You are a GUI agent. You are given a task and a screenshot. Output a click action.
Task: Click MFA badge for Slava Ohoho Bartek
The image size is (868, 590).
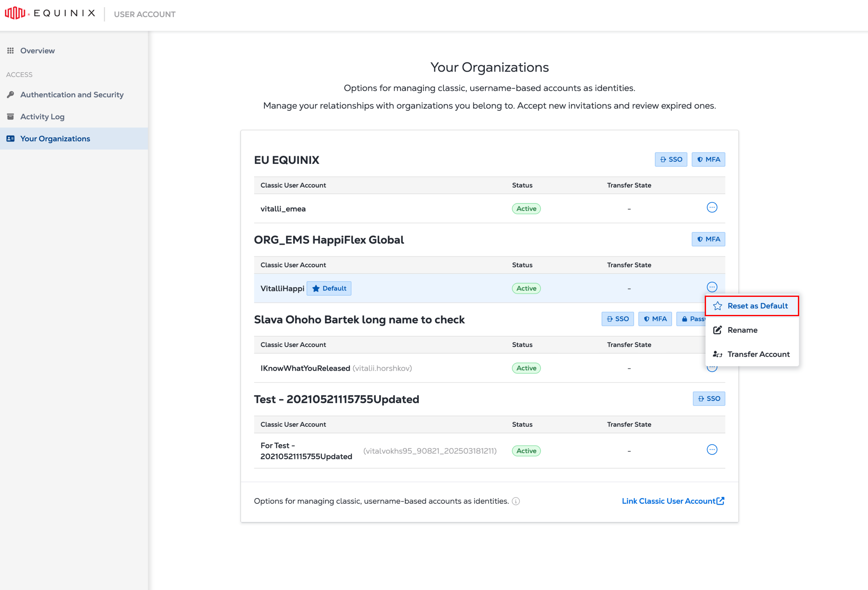(655, 319)
